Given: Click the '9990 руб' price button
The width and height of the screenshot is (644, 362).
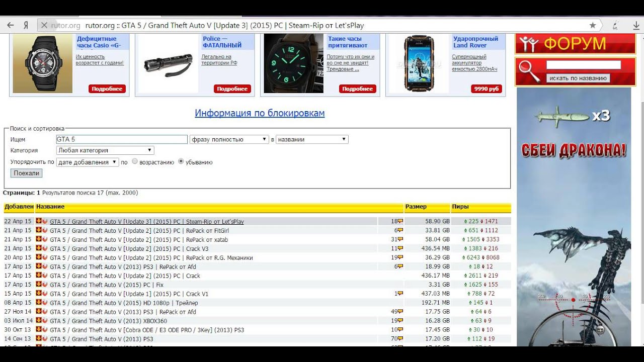Looking at the screenshot, I should point(487,89).
